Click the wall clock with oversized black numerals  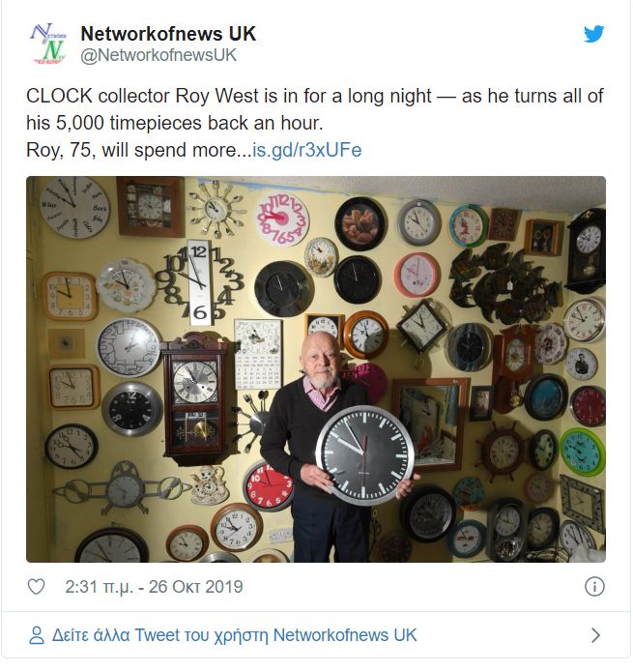(x=200, y=281)
